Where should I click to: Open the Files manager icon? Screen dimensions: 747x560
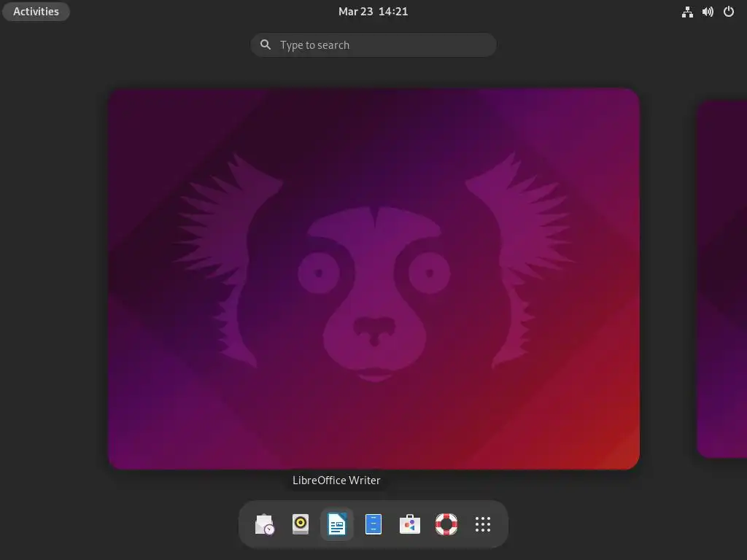click(x=373, y=524)
